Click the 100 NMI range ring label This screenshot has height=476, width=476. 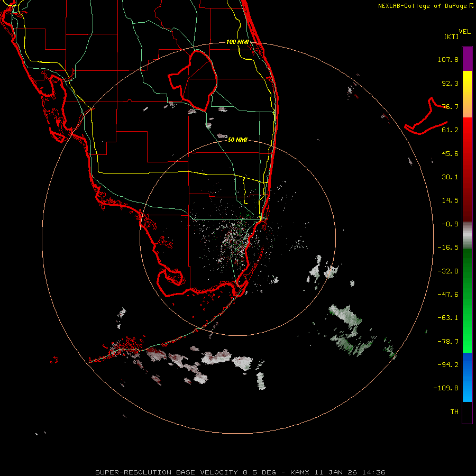pos(237,42)
